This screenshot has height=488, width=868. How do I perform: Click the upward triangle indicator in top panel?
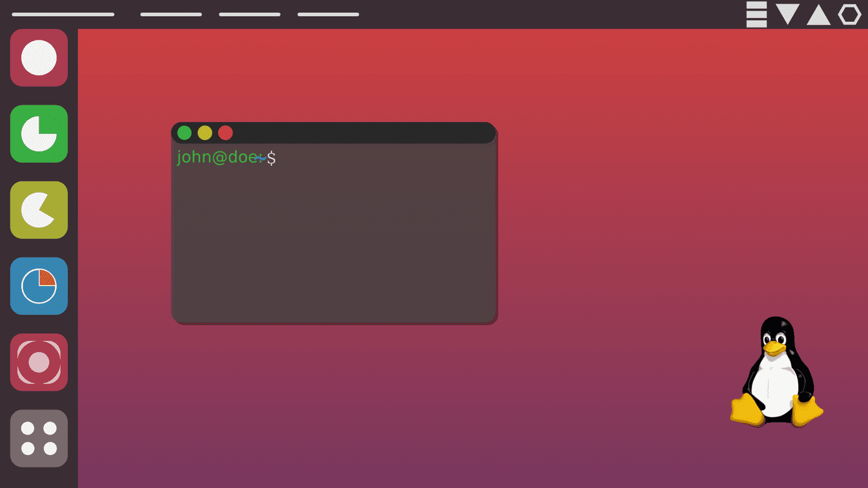[819, 14]
